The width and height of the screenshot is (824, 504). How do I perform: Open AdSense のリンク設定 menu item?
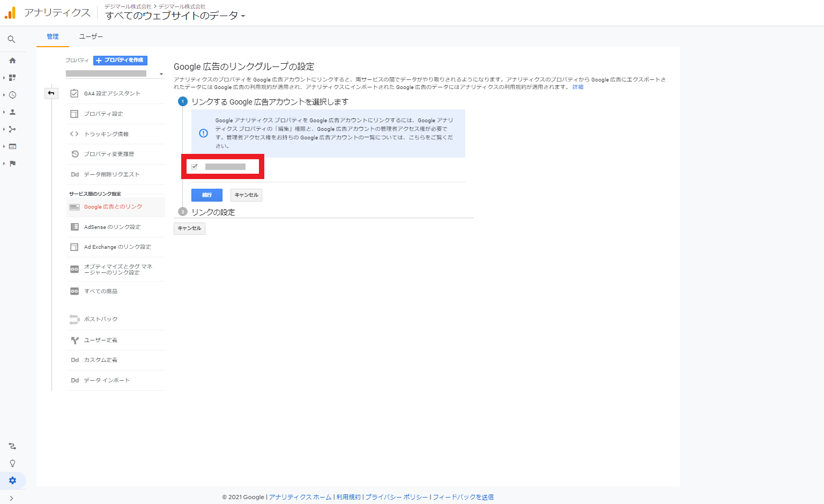[x=116, y=227]
